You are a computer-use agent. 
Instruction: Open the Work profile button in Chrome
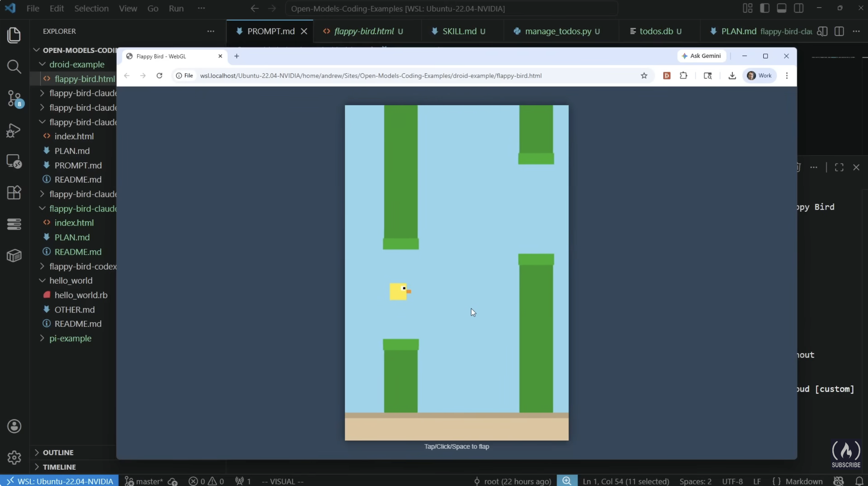[759, 76]
